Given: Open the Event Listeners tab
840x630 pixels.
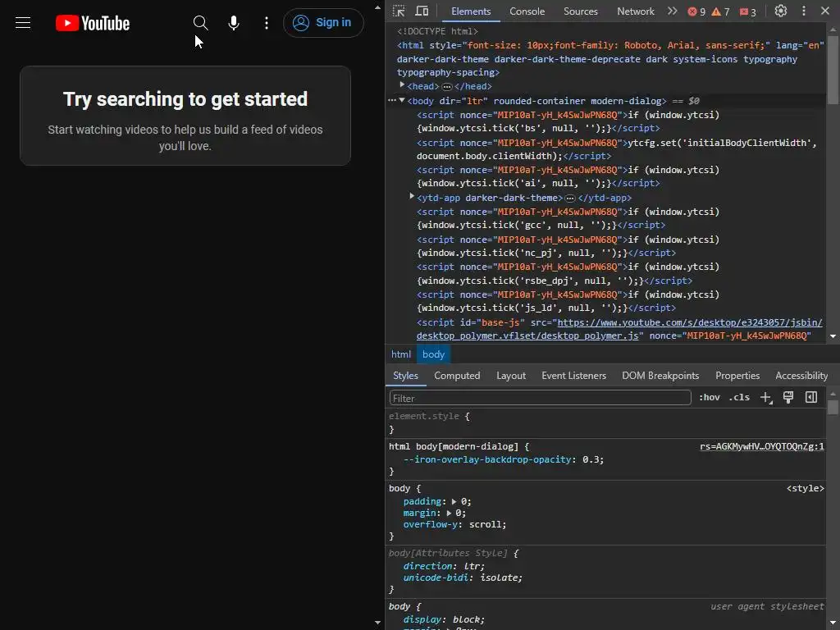Looking at the screenshot, I should point(573,376).
